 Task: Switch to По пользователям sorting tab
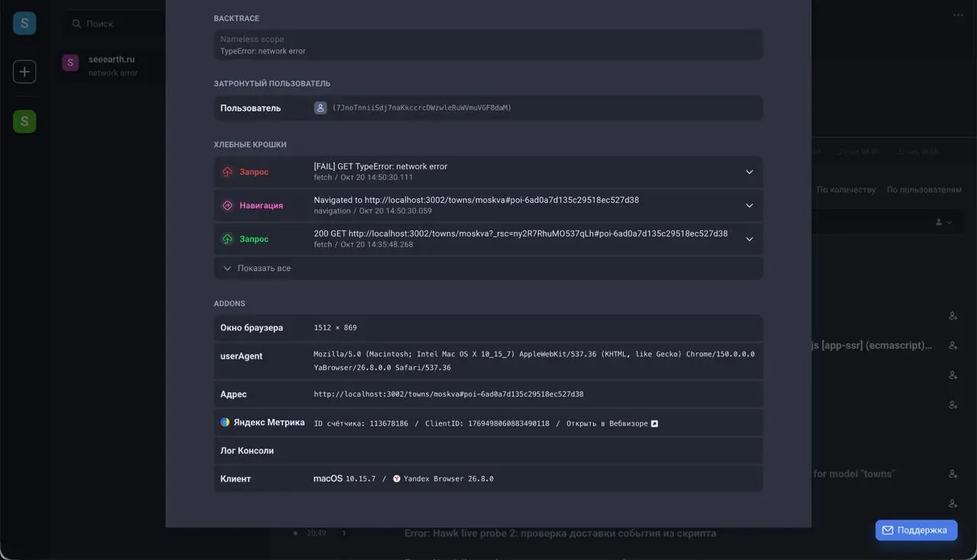point(924,189)
